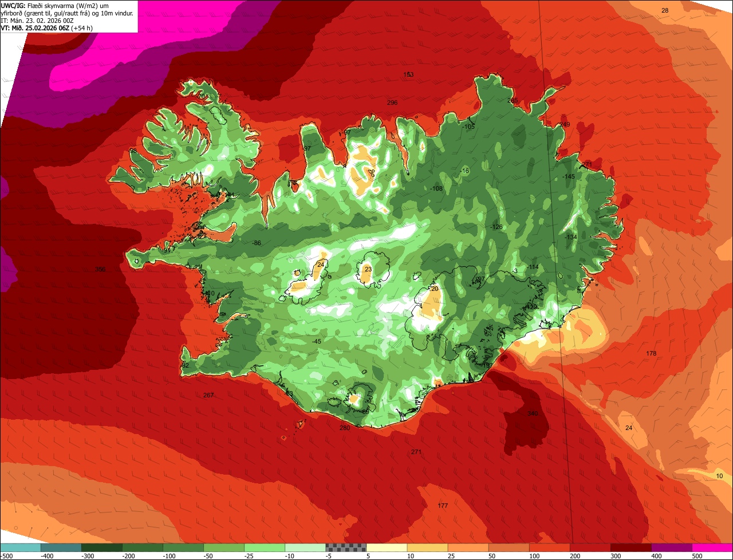Click the -16 value on the map
This screenshot has width=733, height=560.
point(464,171)
